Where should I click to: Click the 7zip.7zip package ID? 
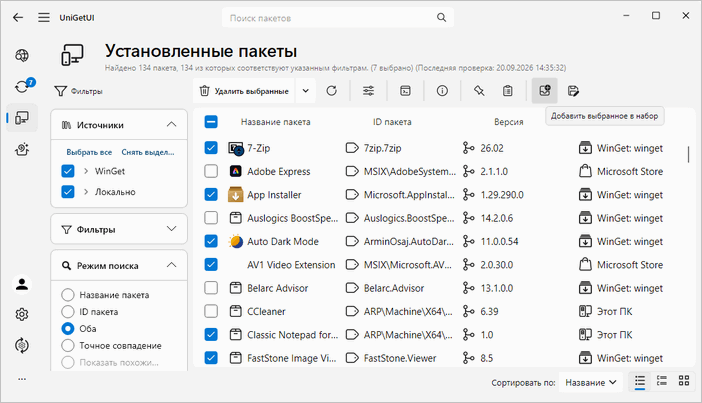pyautogui.click(x=382, y=148)
